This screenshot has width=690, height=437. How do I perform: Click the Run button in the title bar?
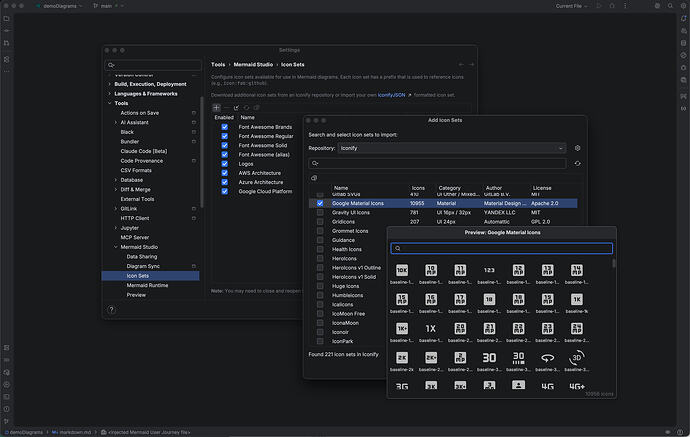(599, 6)
